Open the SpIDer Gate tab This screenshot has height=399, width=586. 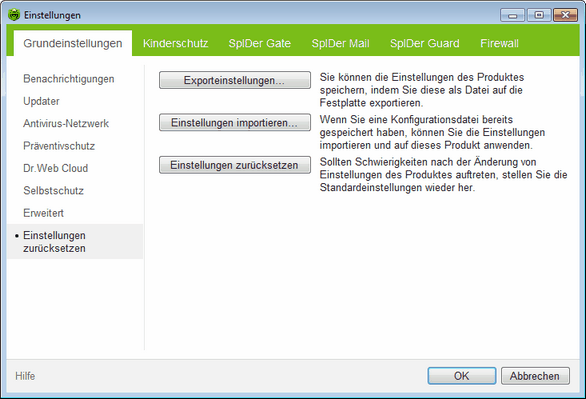[x=259, y=43]
